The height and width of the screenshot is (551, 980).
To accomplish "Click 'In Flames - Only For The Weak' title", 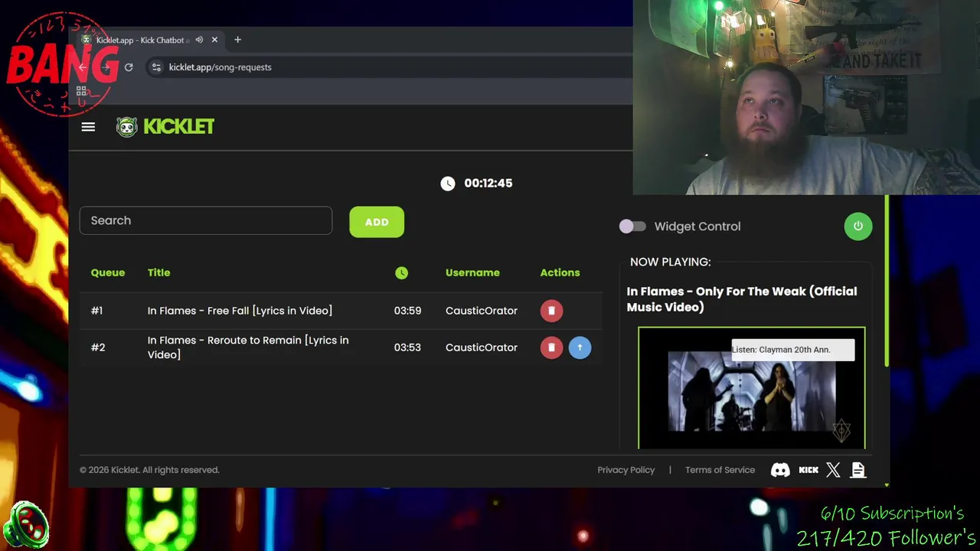I will pos(741,299).
